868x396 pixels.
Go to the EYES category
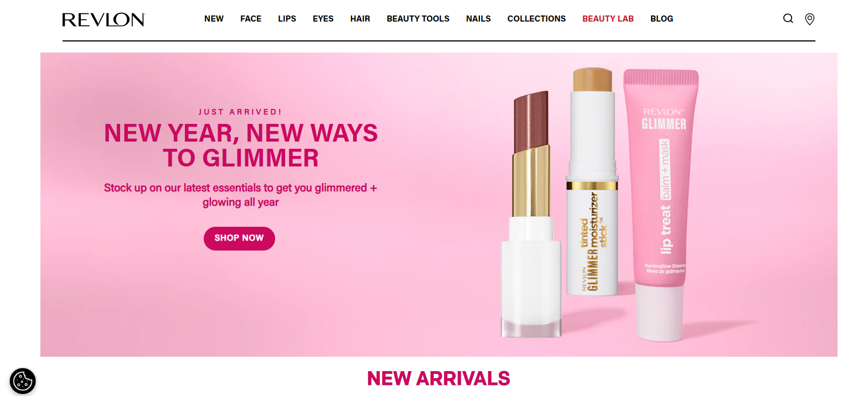point(323,19)
